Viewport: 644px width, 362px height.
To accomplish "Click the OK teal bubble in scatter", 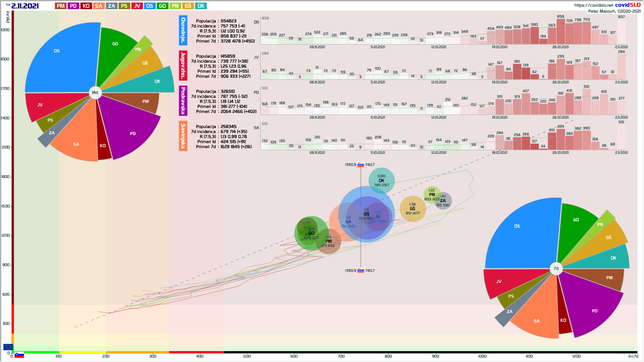I will pyautogui.click(x=381, y=180).
